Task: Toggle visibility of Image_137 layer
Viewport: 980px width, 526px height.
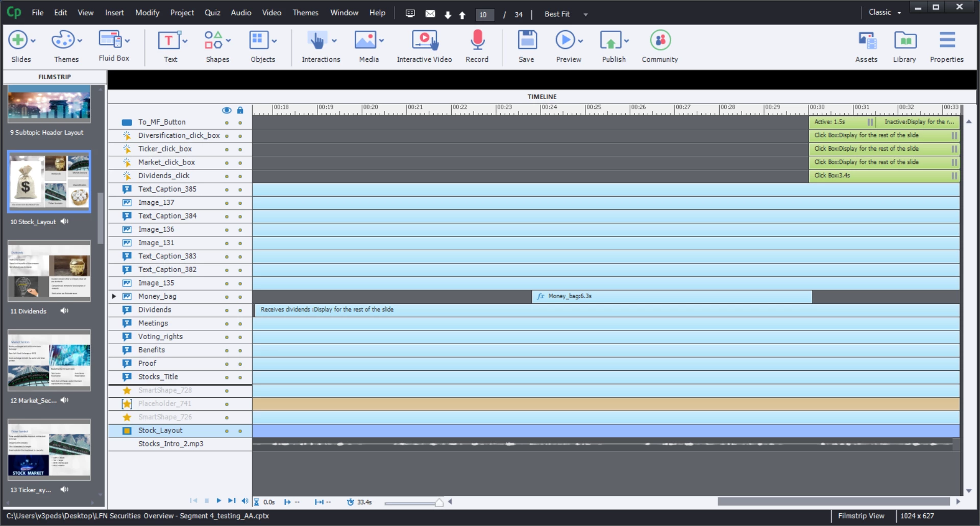Action: coord(227,203)
